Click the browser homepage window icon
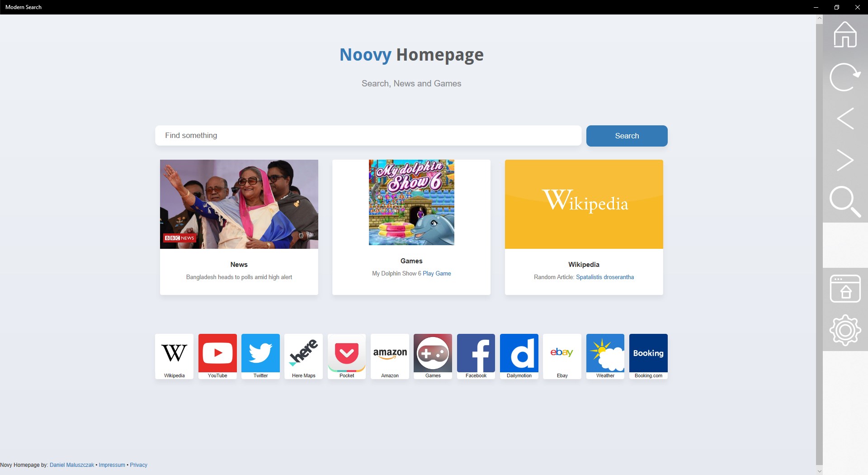Screen dimensions: 868x475 coord(845,289)
